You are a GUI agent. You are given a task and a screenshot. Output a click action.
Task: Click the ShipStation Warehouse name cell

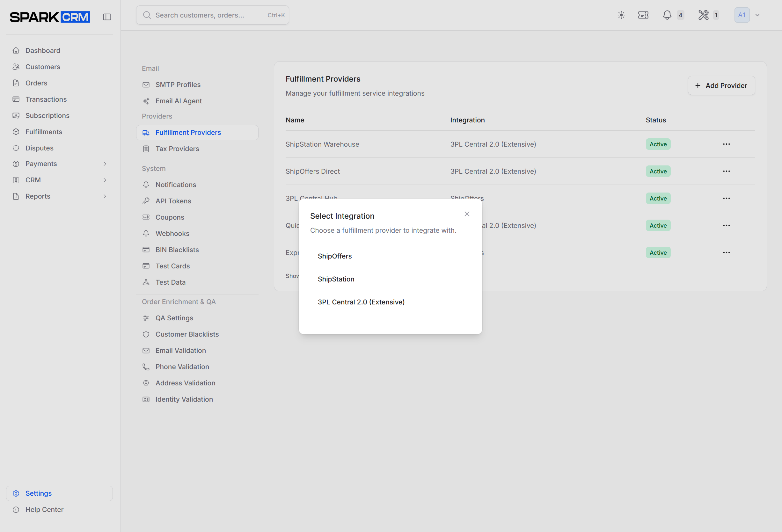tap(322, 144)
